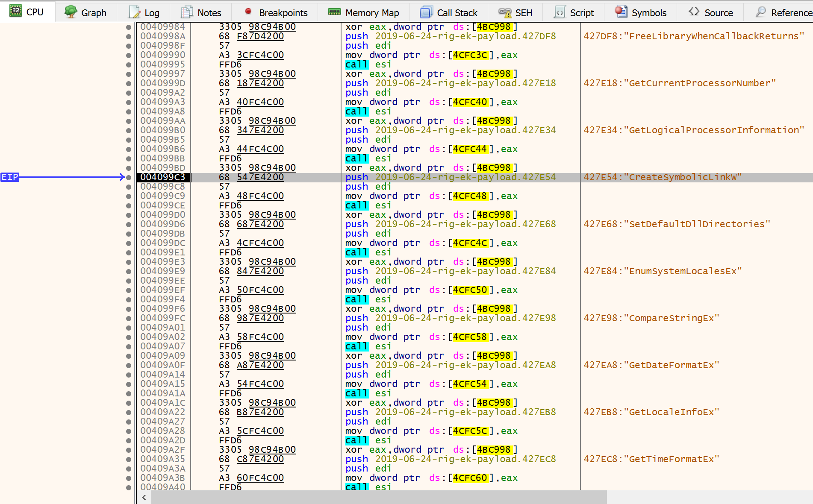Image resolution: width=813 pixels, height=504 pixels.
Task: Open the Graph tab
Action: [x=85, y=12]
